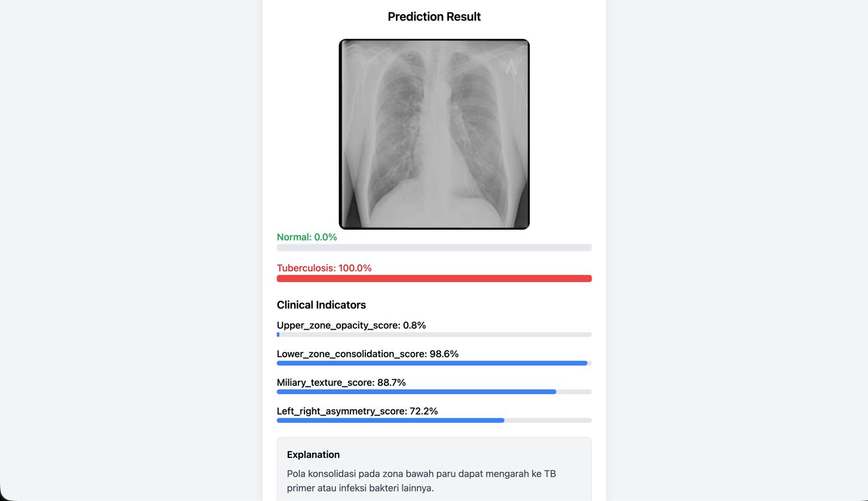Click the Upper zone opacity progress bar

pyautogui.click(x=434, y=335)
